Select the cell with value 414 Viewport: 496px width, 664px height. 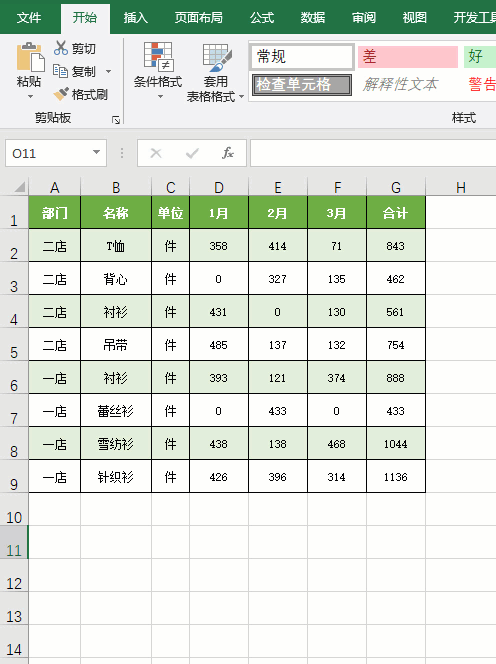tap(277, 246)
